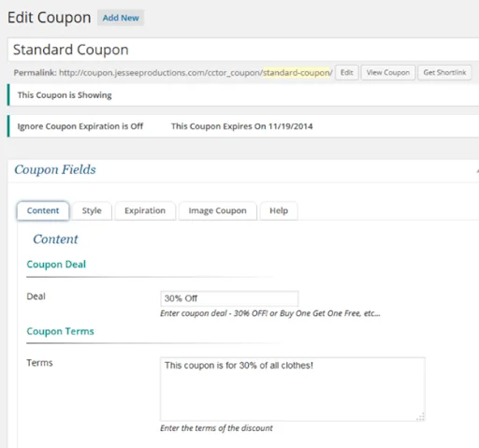Open the Help tab
Viewport: 479px width, 448px height.
(x=279, y=210)
